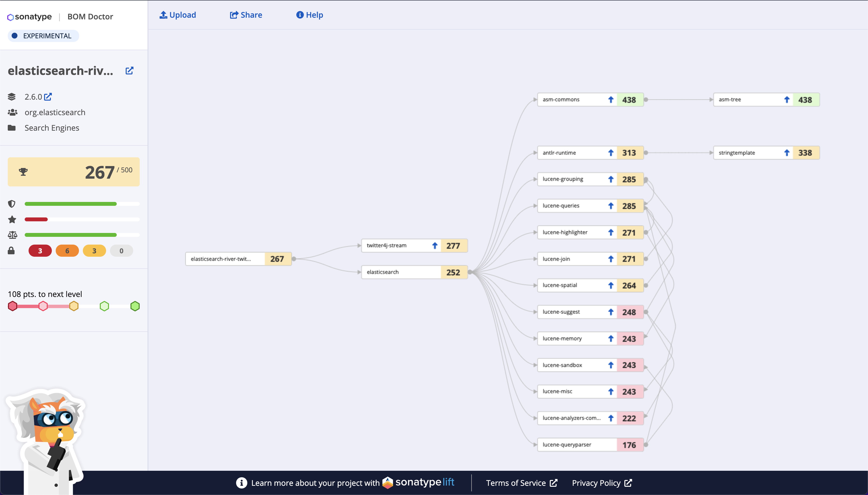Open the 2.6.0 version link
The height and width of the screenshot is (495, 868).
pyautogui.click(x=38, y=97)
